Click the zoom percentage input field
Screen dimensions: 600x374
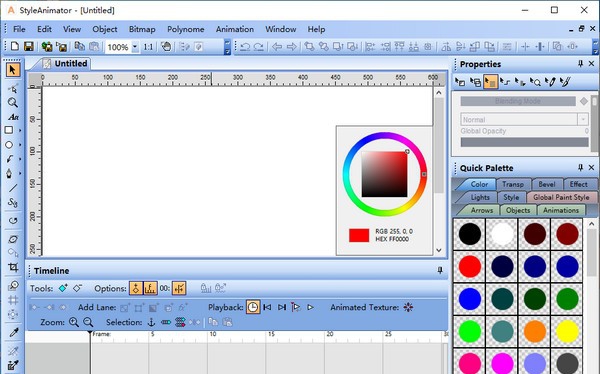coord(118,47)
